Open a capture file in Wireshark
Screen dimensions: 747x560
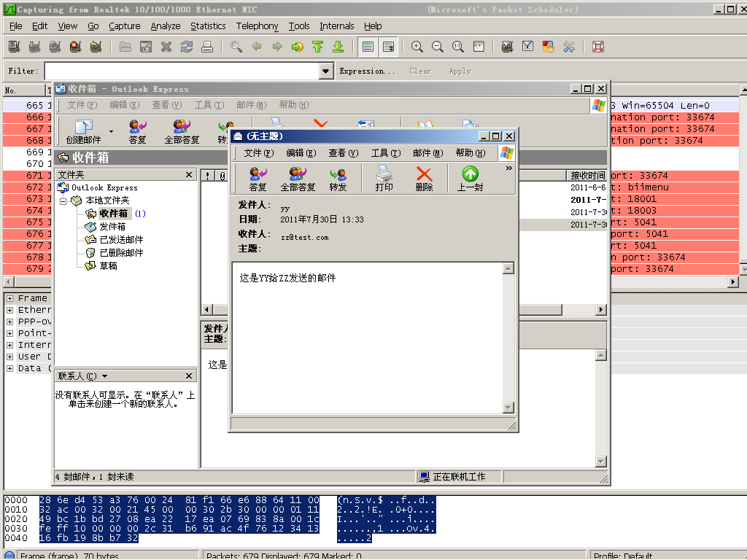tap(125, 47)
